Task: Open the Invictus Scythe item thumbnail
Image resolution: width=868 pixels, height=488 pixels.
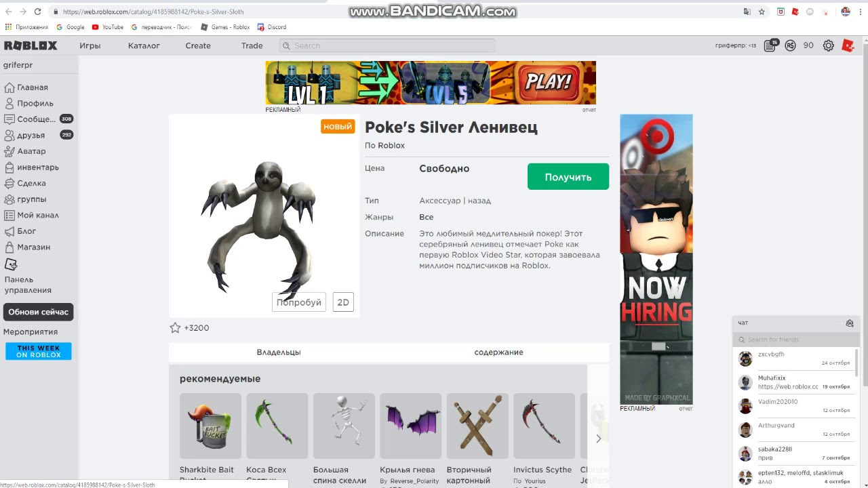Action: click(x=544, y=426)
